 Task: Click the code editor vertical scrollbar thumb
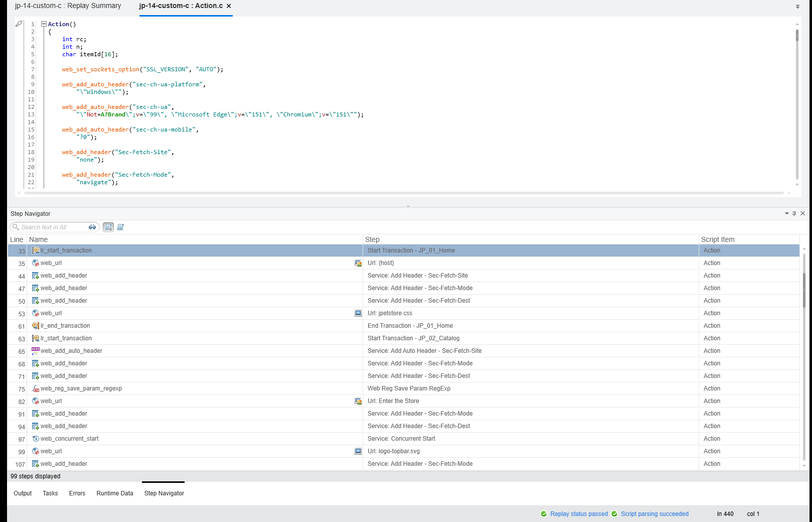[797, 35]
